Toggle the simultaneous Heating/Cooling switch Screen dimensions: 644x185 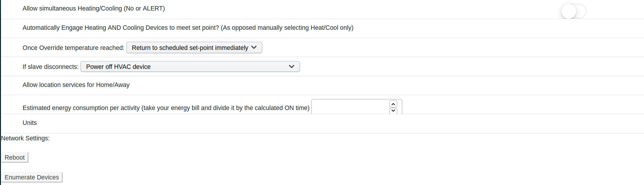click(x=573, y=11)
